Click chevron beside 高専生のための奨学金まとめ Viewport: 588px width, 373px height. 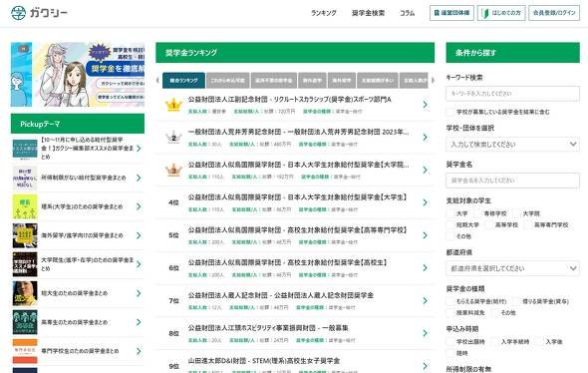click(139, 322)
